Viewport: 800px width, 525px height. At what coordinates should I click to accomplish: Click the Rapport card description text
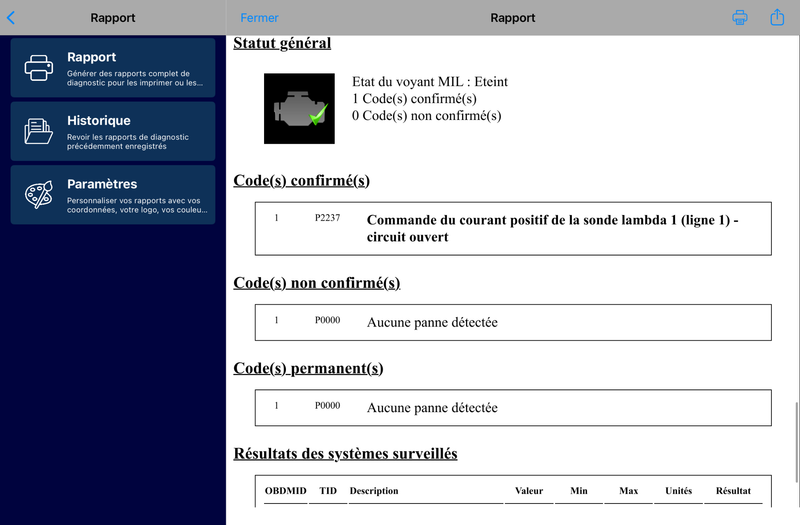(x=135, y=78)
